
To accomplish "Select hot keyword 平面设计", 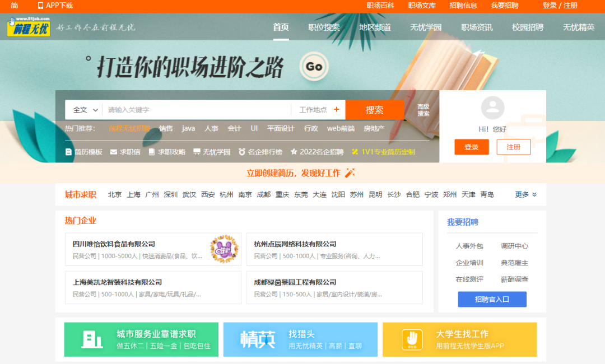I will (x=281, y=128).
